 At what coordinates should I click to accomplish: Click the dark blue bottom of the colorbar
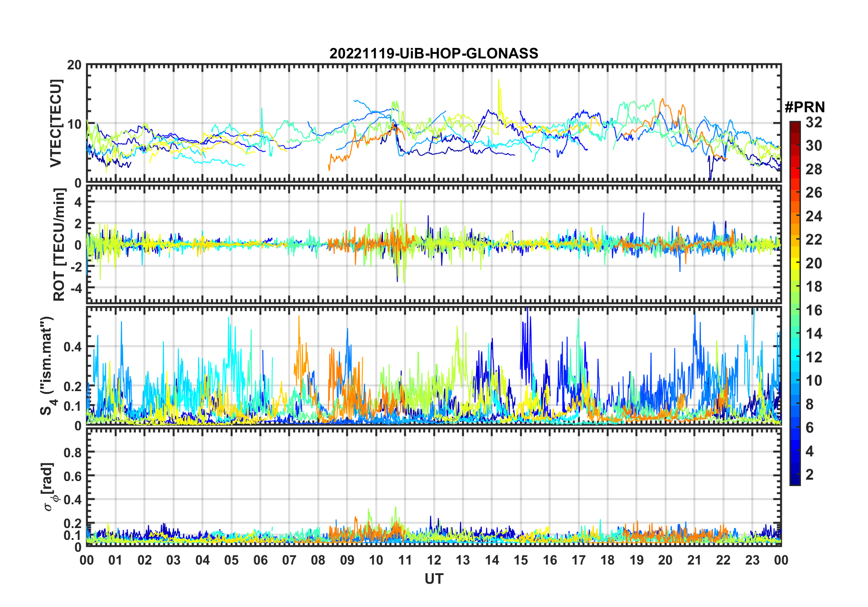(795, 479)
